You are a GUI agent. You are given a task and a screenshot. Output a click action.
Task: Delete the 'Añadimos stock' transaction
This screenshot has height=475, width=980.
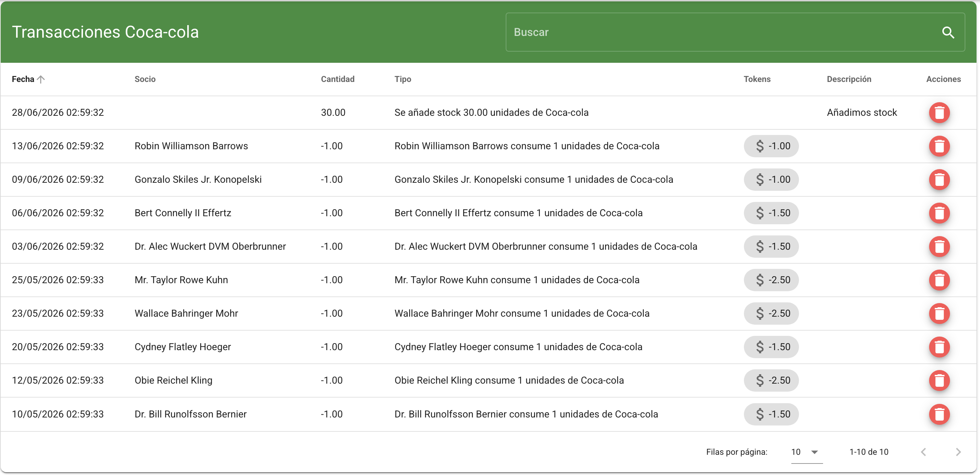tap(939, 113)
